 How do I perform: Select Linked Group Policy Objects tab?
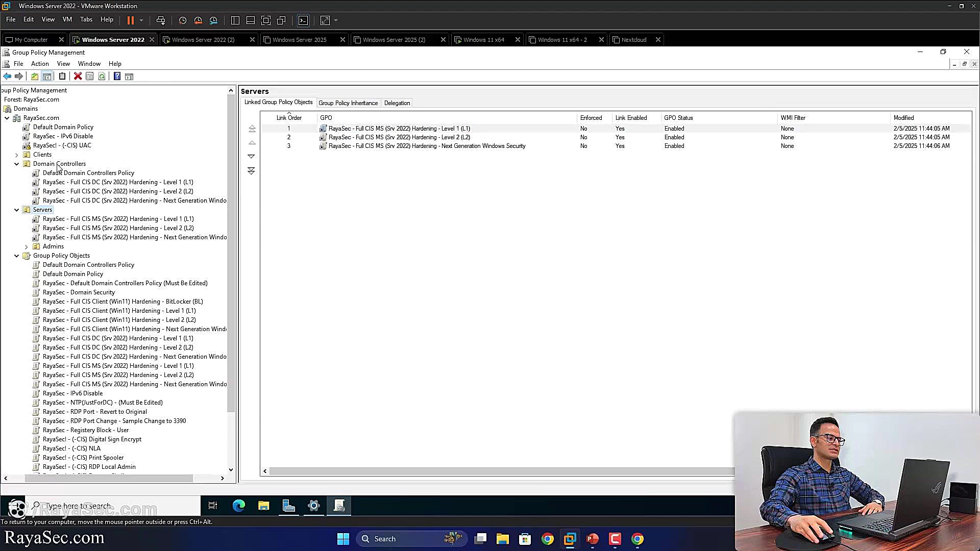point(278,102)
